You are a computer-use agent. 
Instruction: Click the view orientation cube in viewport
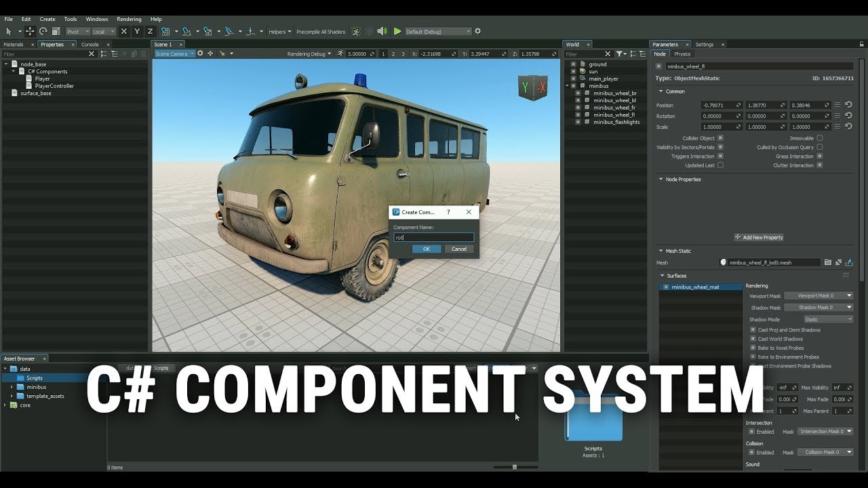pyautogui.click(x=533, y=87)
